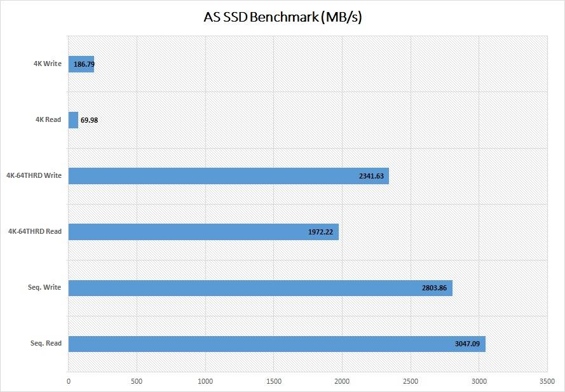The height and width of the screenshot is (392, 565).
Task: Click the 2341.63 data label
Action: (x=371, y=176)
